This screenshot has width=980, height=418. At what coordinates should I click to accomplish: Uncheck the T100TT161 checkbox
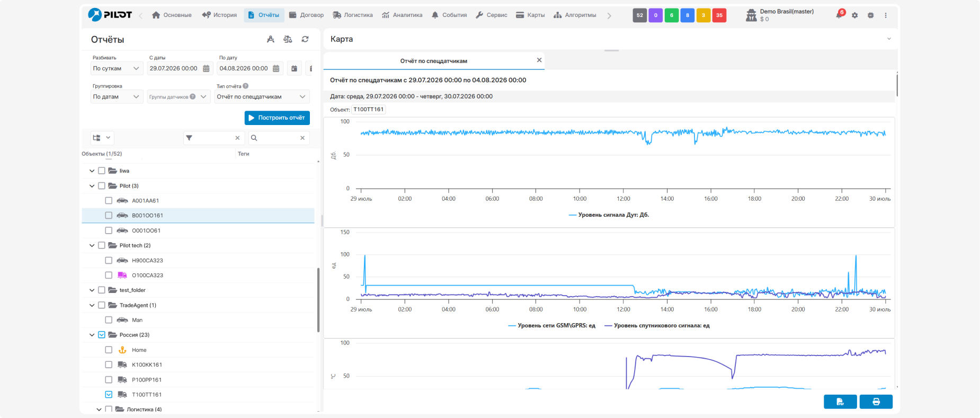[x=109, y=395]
